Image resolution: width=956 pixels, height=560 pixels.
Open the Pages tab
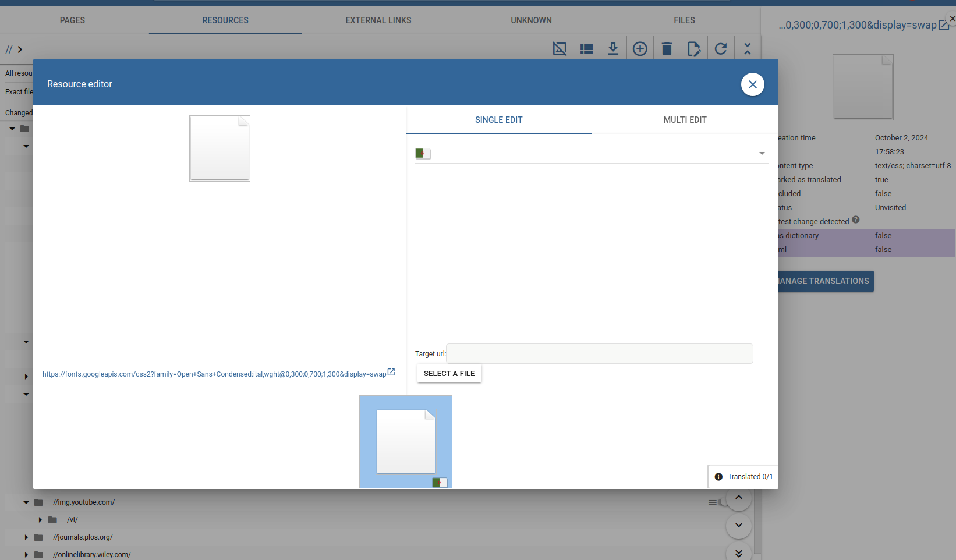72,20
